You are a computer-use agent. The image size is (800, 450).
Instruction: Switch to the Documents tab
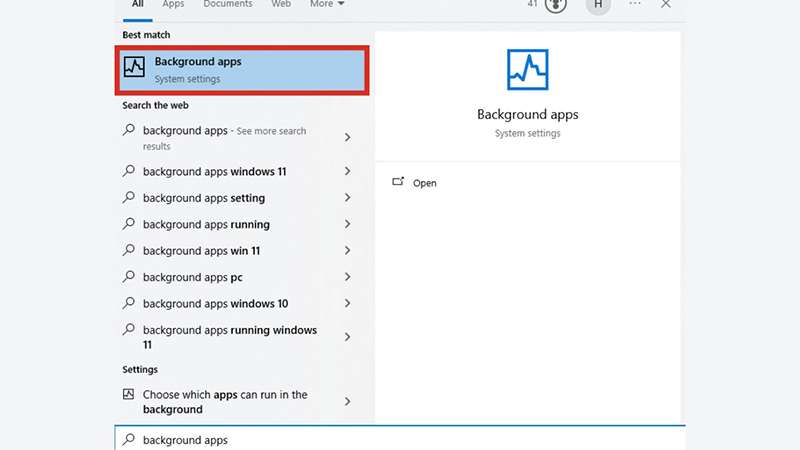[228, 5]
